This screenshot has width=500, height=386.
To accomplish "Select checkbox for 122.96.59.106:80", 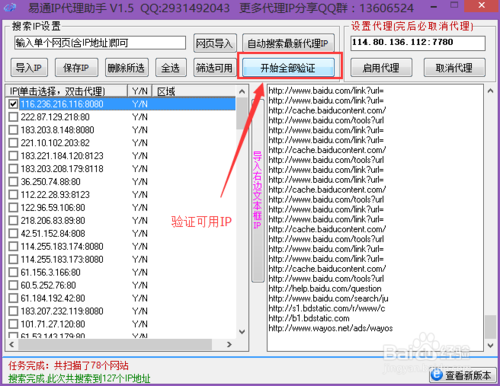I will pyautogui.click(x=13, y=208).
